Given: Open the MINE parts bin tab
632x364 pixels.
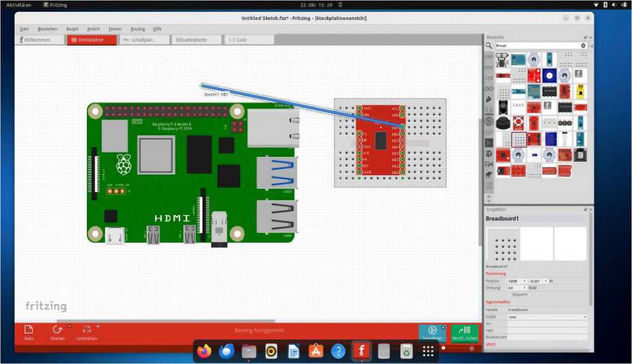Looking at the screenshot, I should point(489,67).
